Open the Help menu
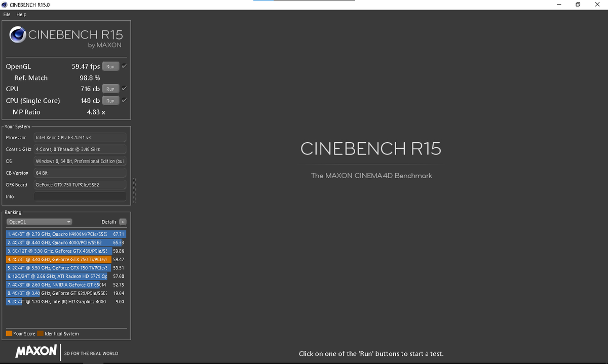The image size is (608, 364). pos(21,14)
